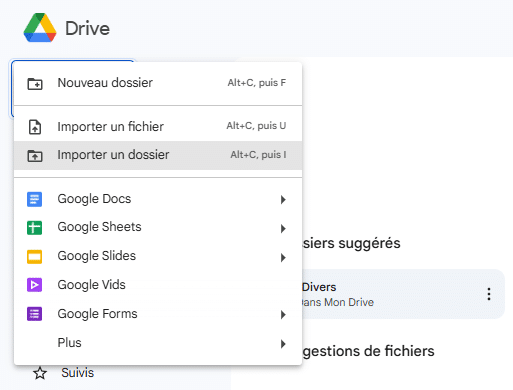The width and height of the screenshot is (513, 390).
Task: Click the Google Drive logo icon
Action: point(40,28)
